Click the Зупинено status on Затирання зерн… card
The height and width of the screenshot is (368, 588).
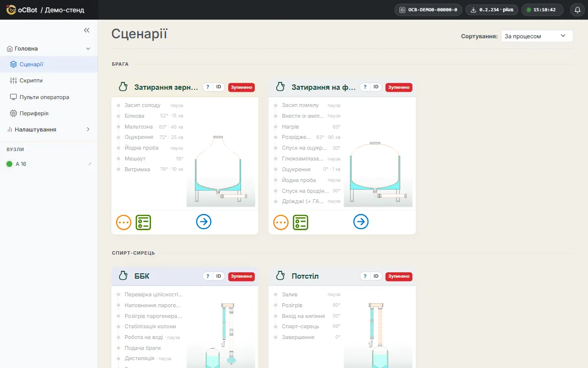[x=242, y=87]
